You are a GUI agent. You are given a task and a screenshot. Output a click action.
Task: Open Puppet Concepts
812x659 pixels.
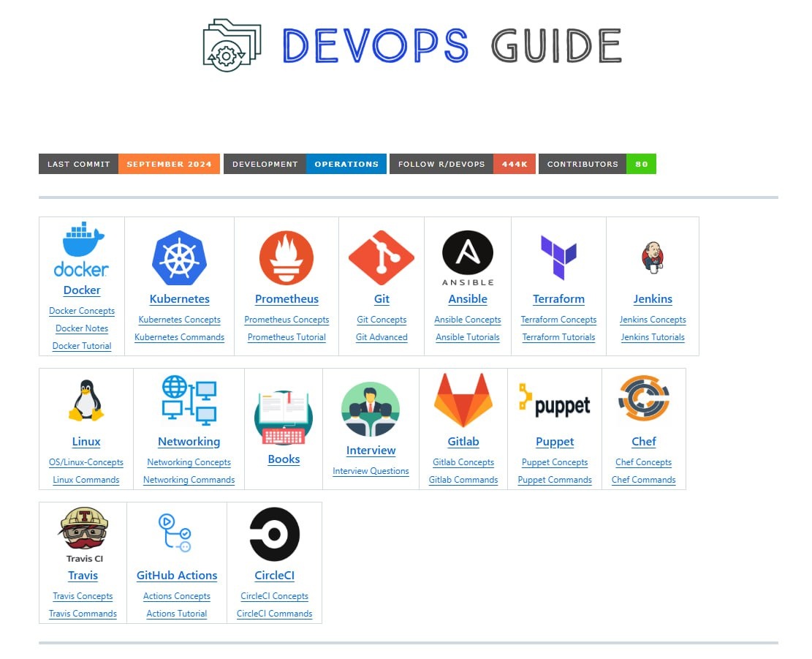point(555,462)
